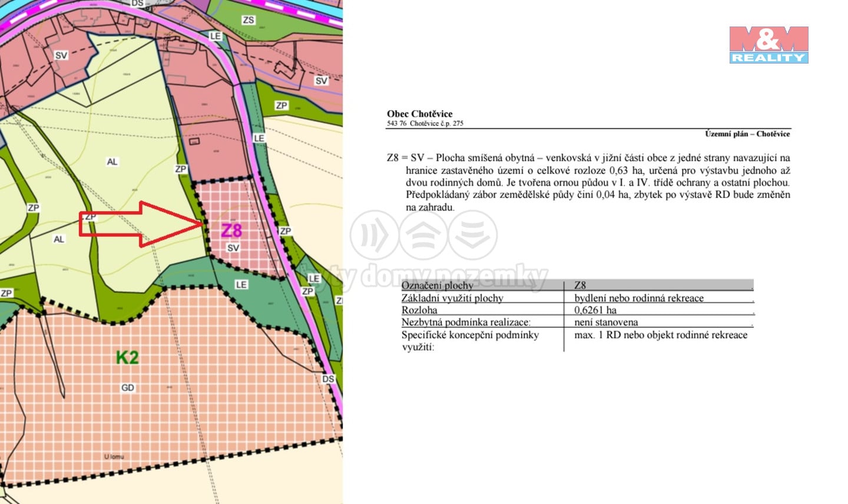Click the middle watermark circle icon
848x504 pixels.
tap(423, 235)
